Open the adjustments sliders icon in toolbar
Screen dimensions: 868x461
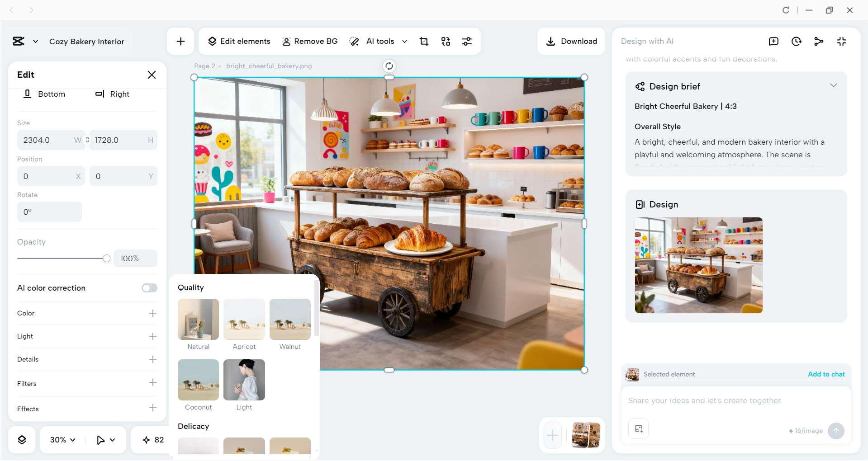pos(467,41)
